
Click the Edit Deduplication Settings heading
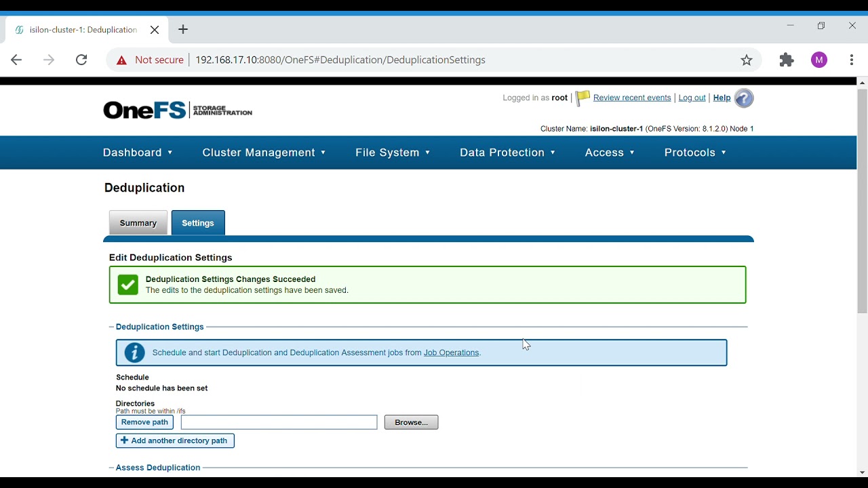click(x=171, y=258)
